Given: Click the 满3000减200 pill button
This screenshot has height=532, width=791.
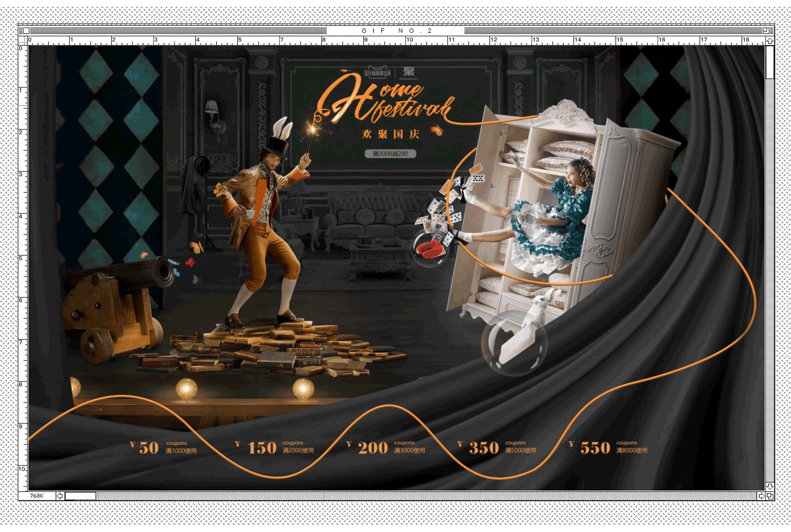Looking at the screenshot, I should pos(390,154).
